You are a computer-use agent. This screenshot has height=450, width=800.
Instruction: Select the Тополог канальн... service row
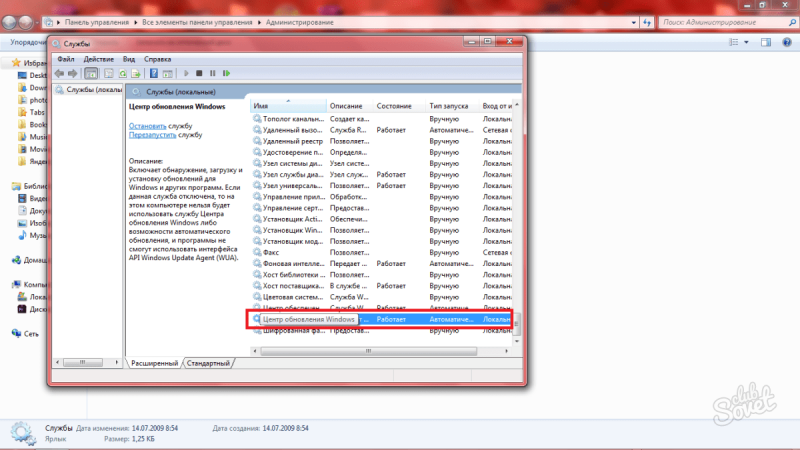pyautogui.click(x=381, y=119)
